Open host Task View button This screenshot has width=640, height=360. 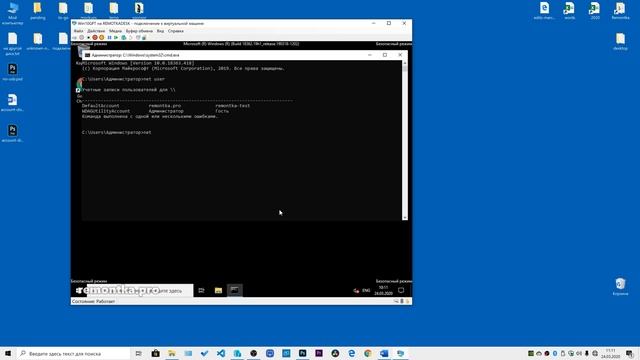139,353
